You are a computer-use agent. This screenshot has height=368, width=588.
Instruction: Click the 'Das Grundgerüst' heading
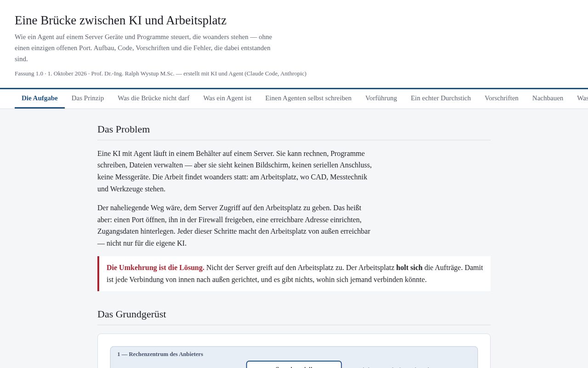pyautogui.click(x=132, y=314)
